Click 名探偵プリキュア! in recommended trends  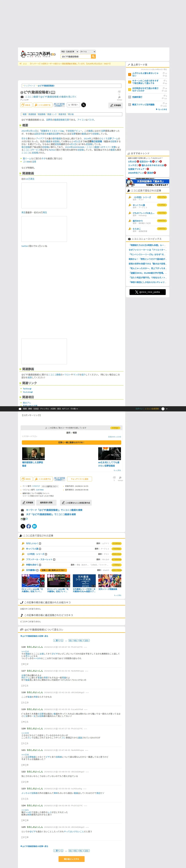click(137, 169)
